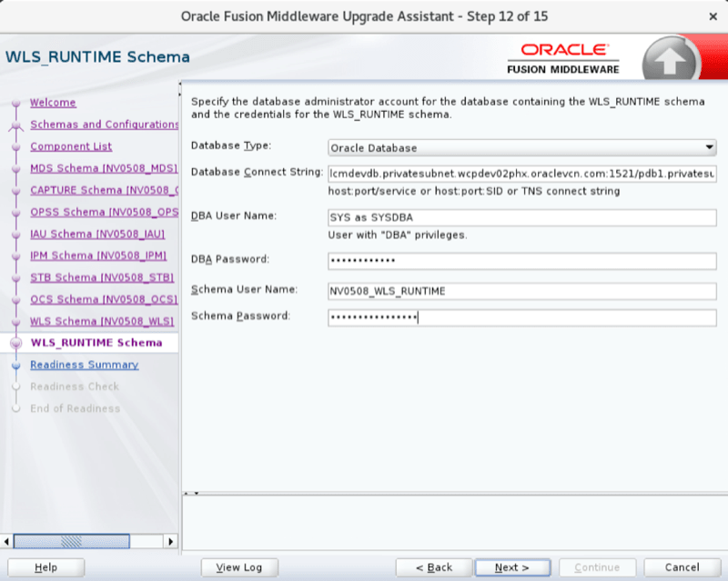Open the View Log button
This screenshot has width=728, height=581.
coord(239,567)
